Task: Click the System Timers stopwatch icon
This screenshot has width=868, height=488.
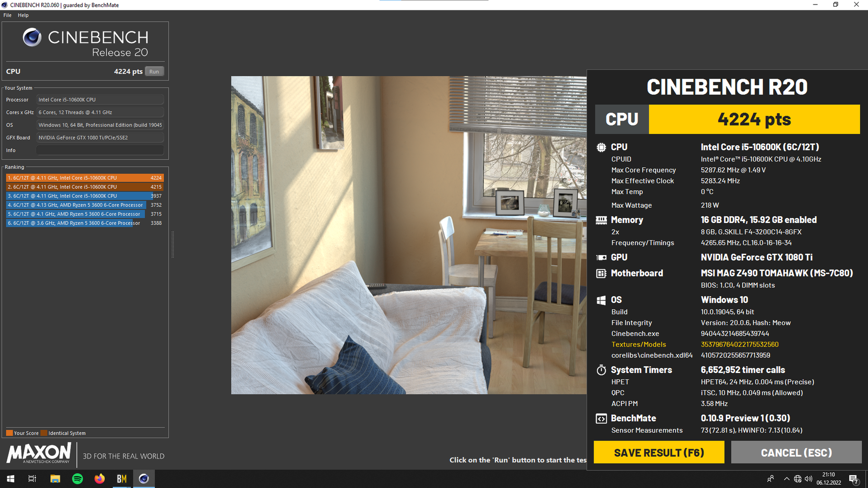Action: [601, 370]
